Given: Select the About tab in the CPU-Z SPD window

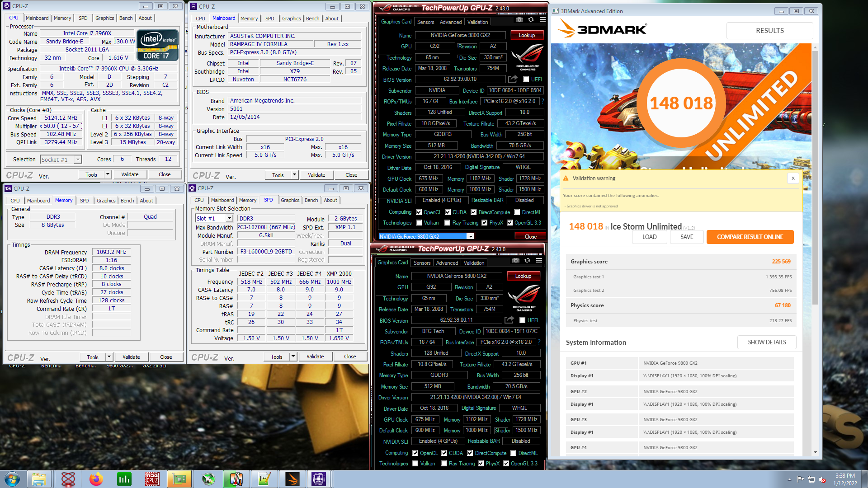Looking at the screenshot, I should click(330, 200).
